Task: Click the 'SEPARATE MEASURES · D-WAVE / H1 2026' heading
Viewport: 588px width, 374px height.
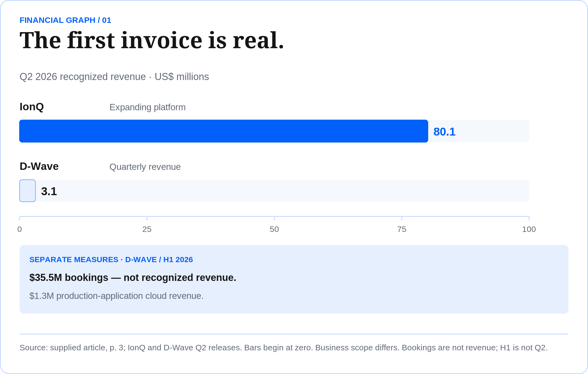Action: pyautogui.click(x=111, y=260)
